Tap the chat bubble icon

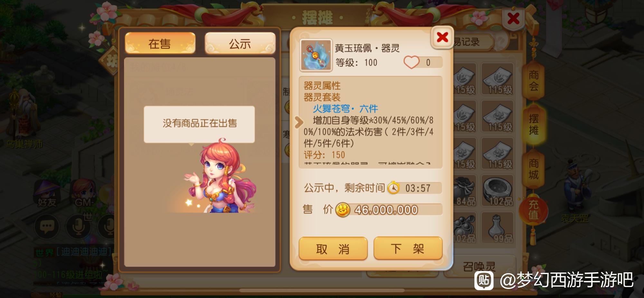[47, 227]
